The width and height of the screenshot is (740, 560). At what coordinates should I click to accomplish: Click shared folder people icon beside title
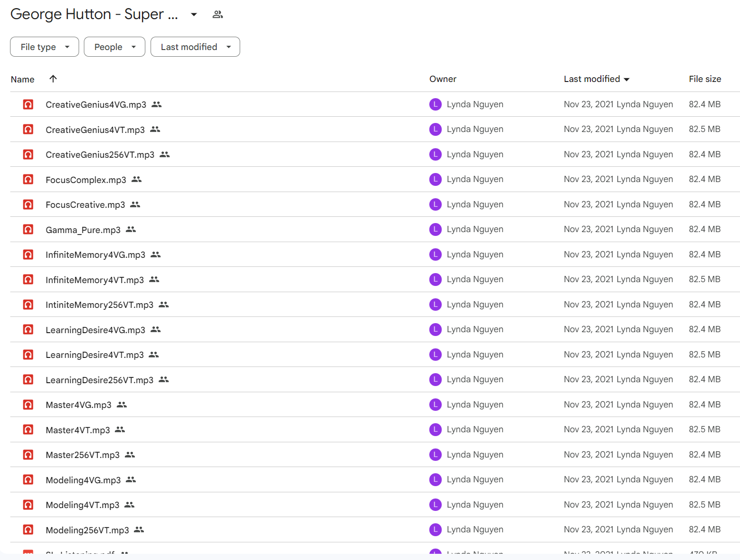[x=218, y=14]
